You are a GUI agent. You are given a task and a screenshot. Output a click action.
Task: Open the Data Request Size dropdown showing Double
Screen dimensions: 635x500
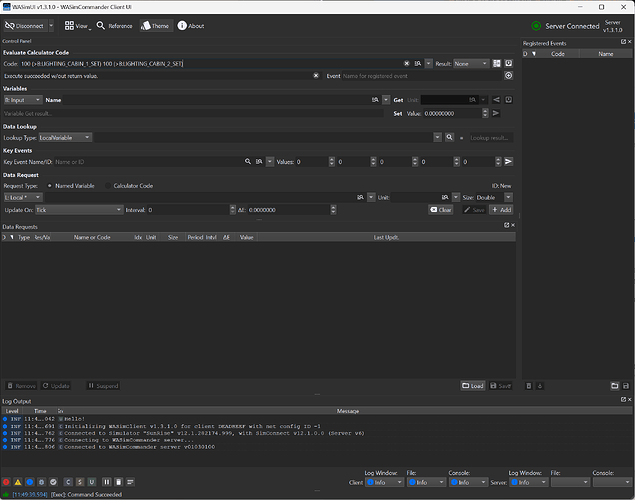tap(494, 198)
